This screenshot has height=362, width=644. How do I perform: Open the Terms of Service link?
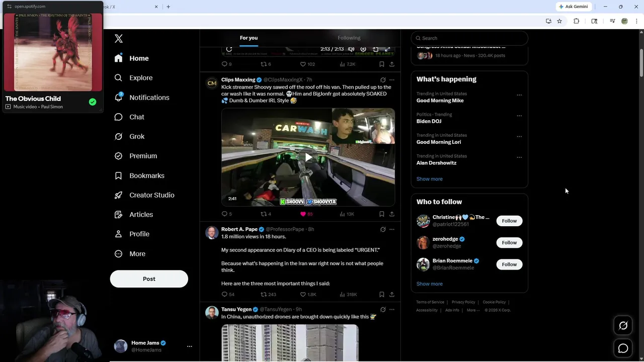[430, 302]
